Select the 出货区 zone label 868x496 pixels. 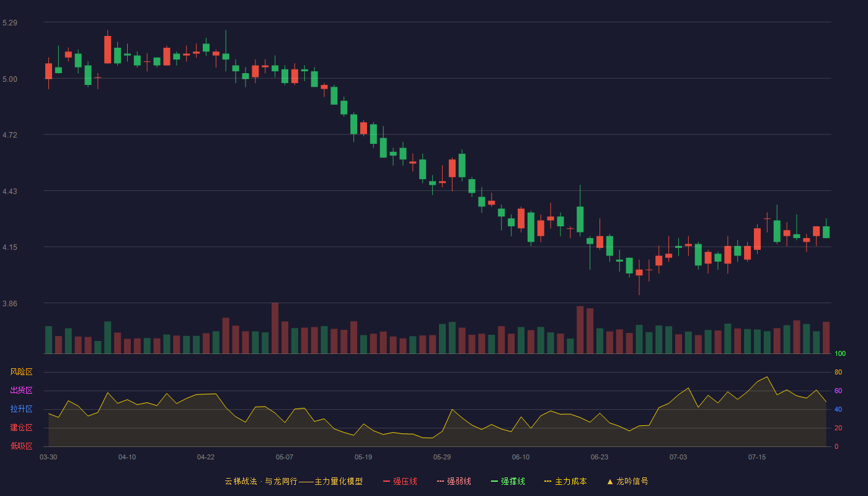21,391
